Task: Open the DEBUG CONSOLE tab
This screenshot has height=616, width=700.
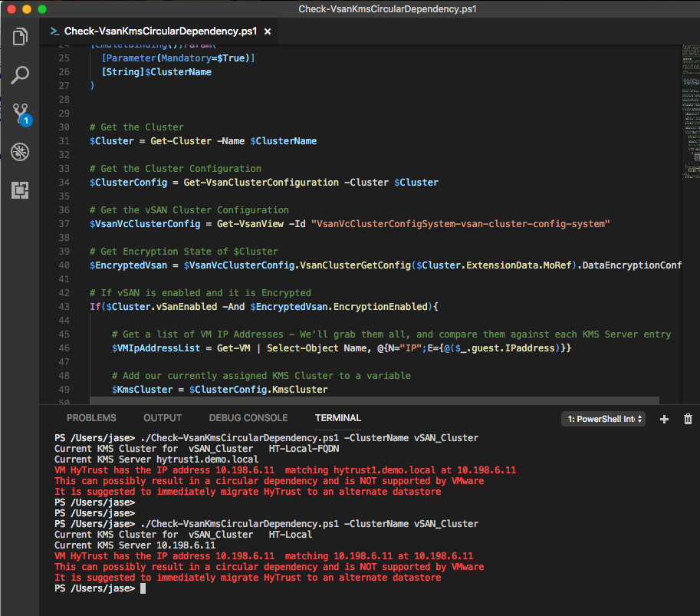Action: click(248, 418)
